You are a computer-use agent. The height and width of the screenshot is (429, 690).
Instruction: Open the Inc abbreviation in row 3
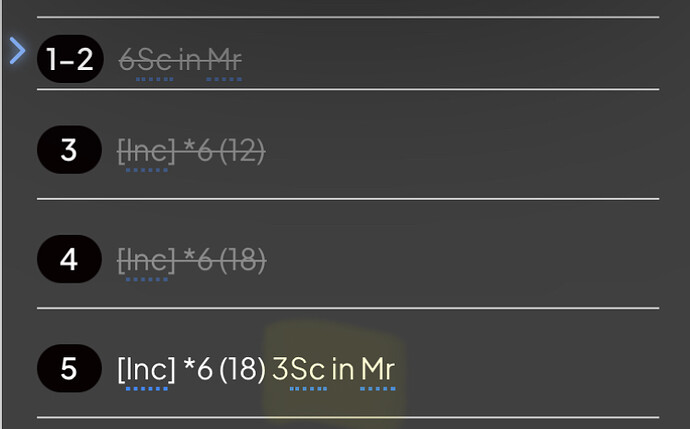click(147, 150)
